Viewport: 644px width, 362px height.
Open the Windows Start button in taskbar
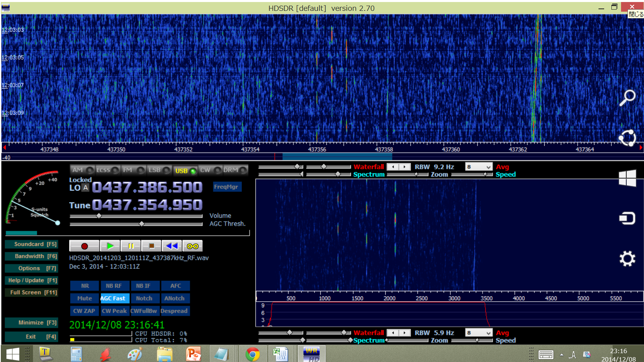(x=13, y=354)
